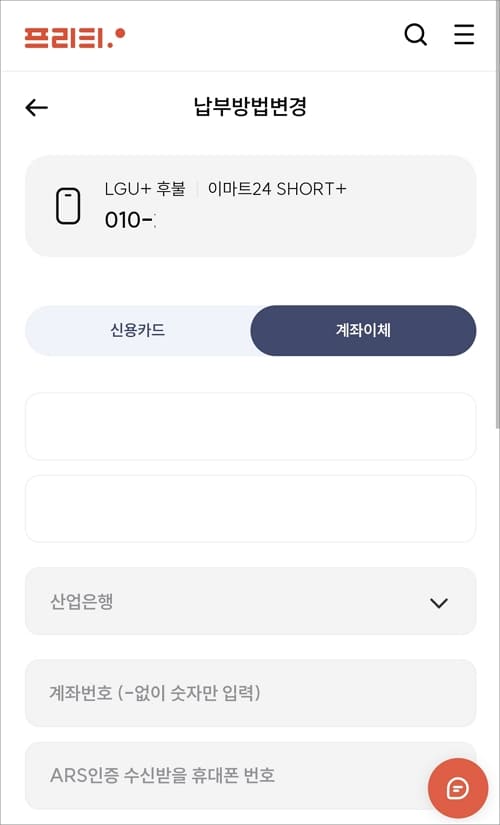This screenshot has width=500, height=825.
Task: Click the 납부방법변경 page title
Action: pyautogui.click(x=251, y=107)
